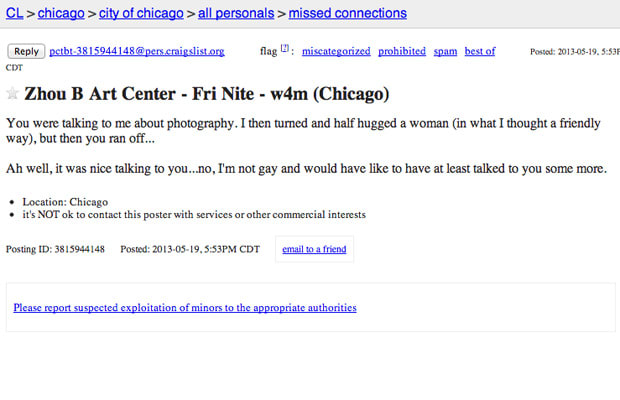This screenshot has height=400, width=620.
Task: Flag post as prohibited
Action: (402, 51)
